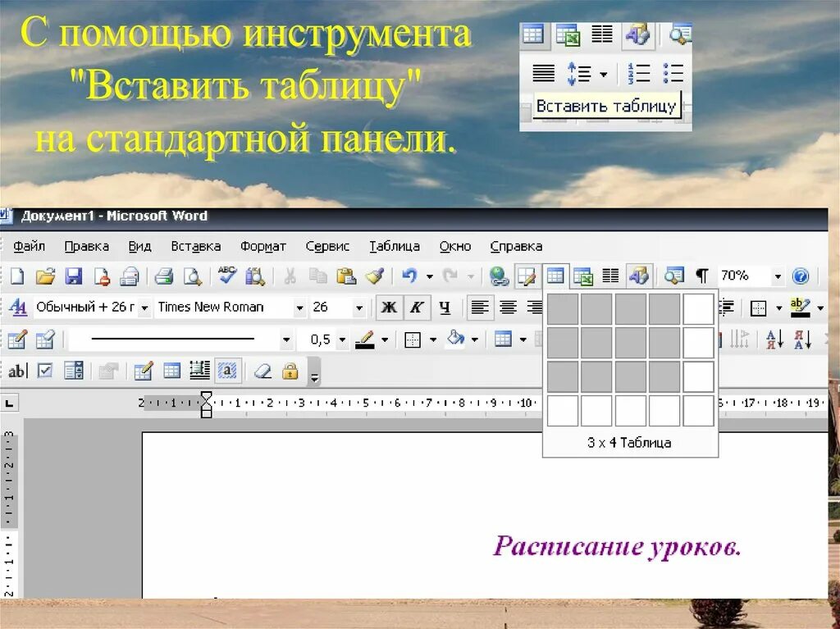Insert a Check Box Form Field
The width and height of the screenshot is (840, 629).
click(45, 371)
